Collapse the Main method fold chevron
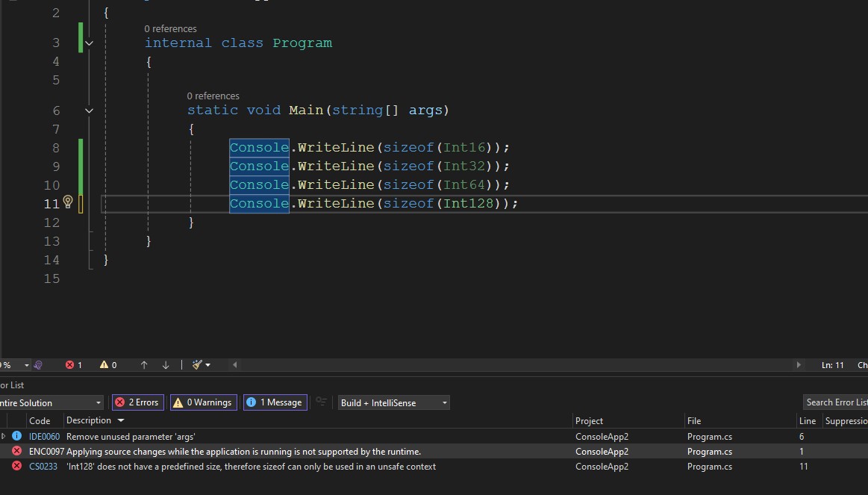This screenshot has width=868, height=495. point(89,110)
